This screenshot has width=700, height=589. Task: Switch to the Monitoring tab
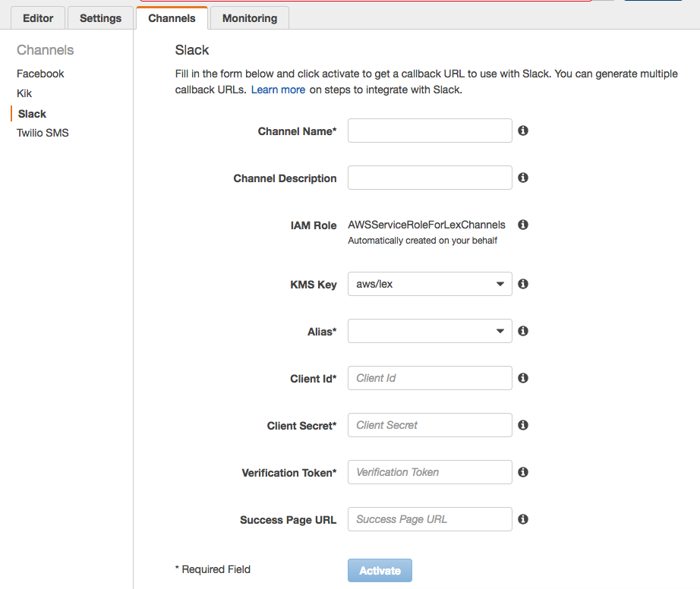(249, 18)
